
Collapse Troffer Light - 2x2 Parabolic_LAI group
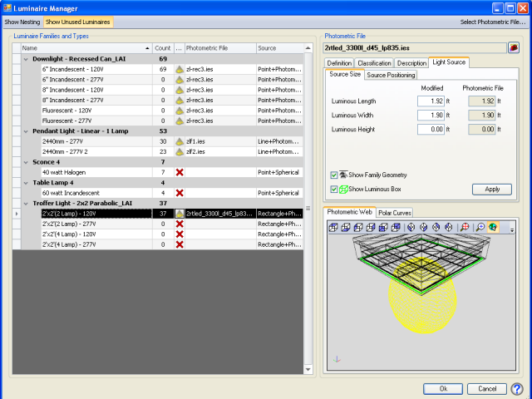point(26,204)
